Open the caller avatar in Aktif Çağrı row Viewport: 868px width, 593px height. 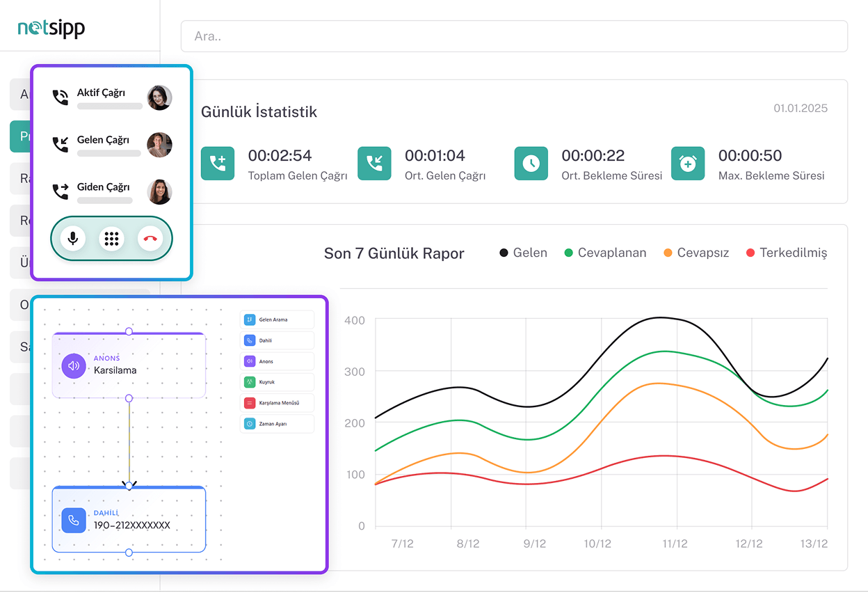[x=159, y=97]
